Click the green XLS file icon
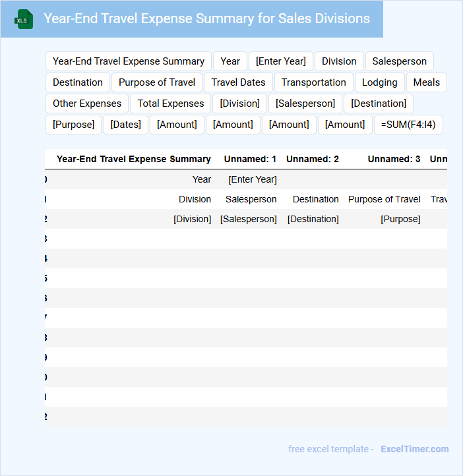 [23, 19]
